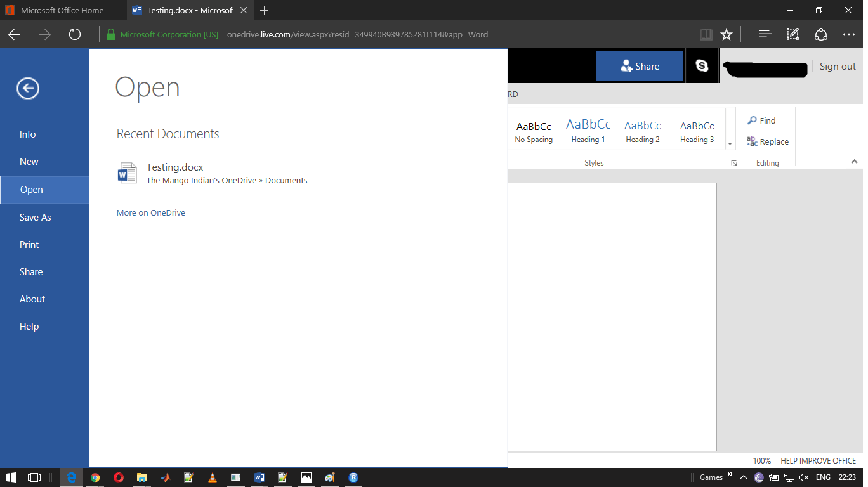
Task: Select the Open menu item
Action: (44, 190)
